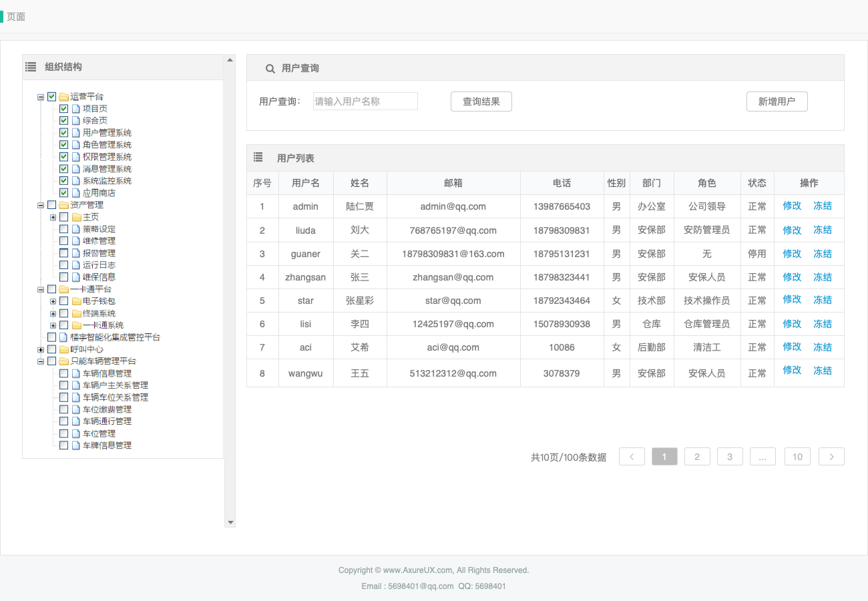The width and height of the screenshot is (868, 601).
Task: Uncheck the 权限管理系统 checkbox
Action: (64, 157)
